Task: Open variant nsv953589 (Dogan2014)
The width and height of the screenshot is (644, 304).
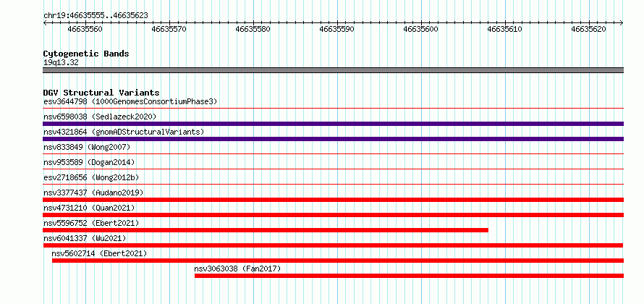Action: pos(89,162)
